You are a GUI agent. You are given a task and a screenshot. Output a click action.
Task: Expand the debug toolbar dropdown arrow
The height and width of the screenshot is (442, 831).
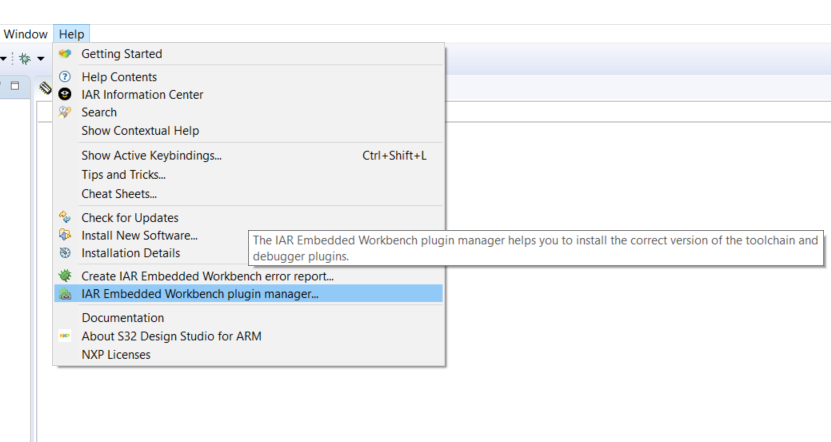[x=41, y=59]
